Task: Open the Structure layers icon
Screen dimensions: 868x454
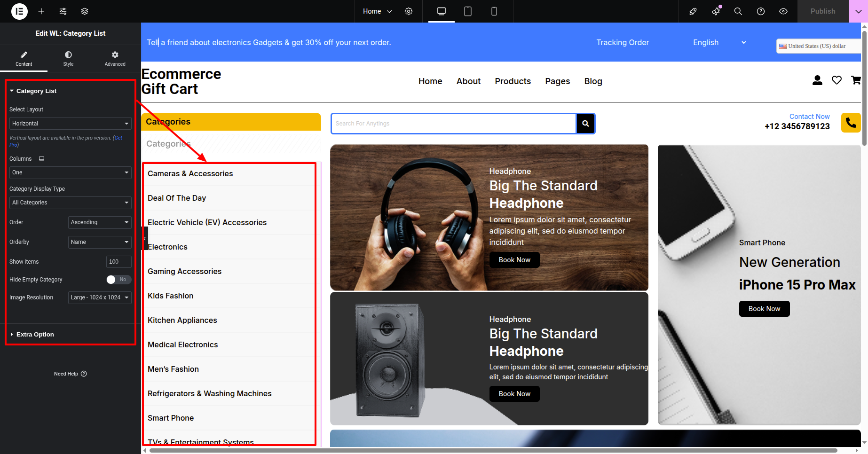Action: click(85, 11)
